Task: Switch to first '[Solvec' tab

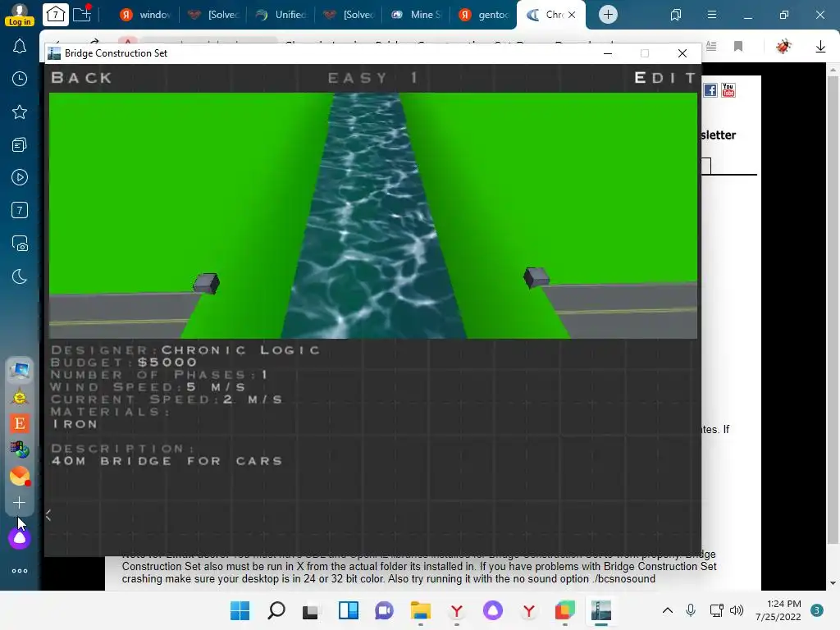Action: pos(212,15)
